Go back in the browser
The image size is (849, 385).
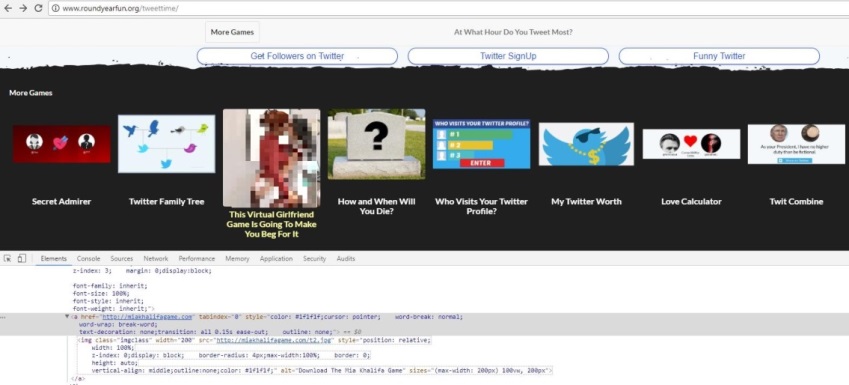[8, 8]
